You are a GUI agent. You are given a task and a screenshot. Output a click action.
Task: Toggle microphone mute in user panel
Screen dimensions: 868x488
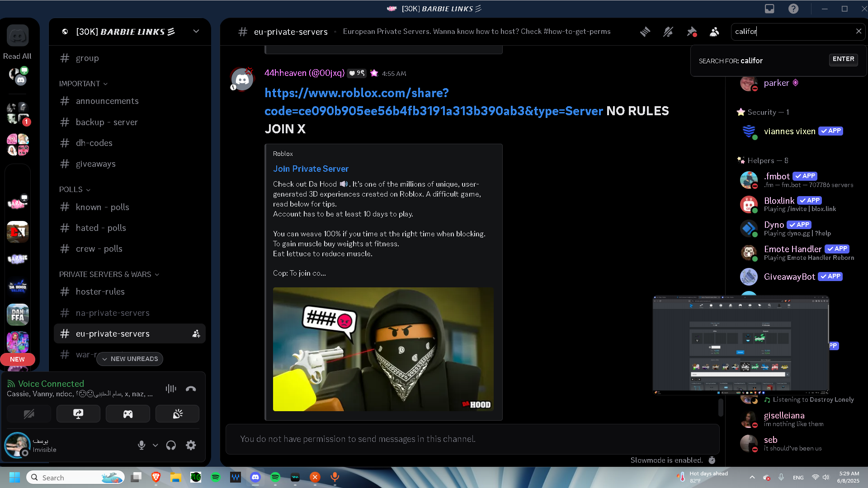click(x=142, y=445)
